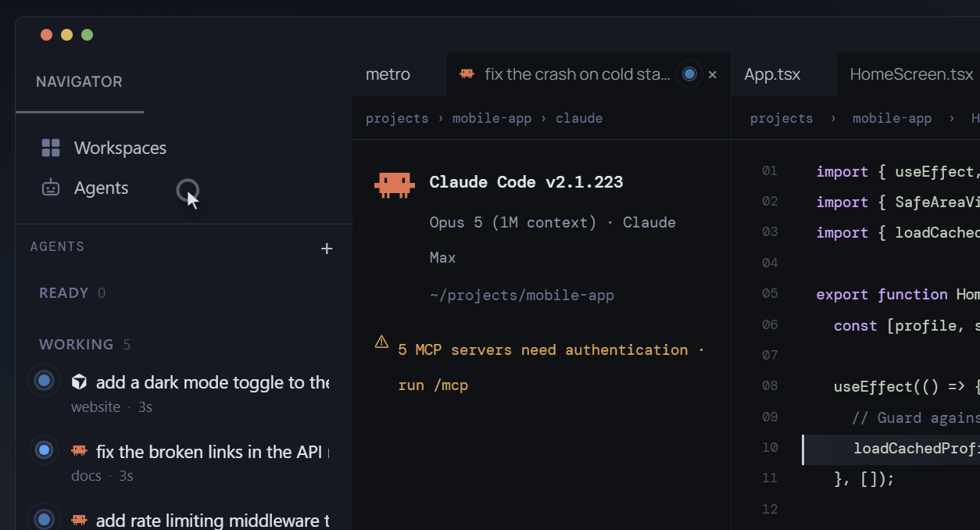
Task: Select the fix the crash on cold start tab
Action: (x=588, y=74)
